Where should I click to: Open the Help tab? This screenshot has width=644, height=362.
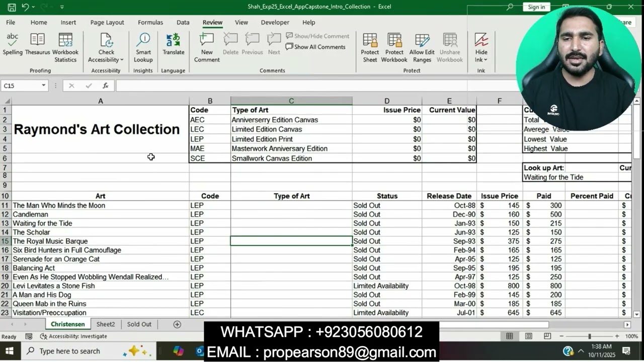click(309, 23)
